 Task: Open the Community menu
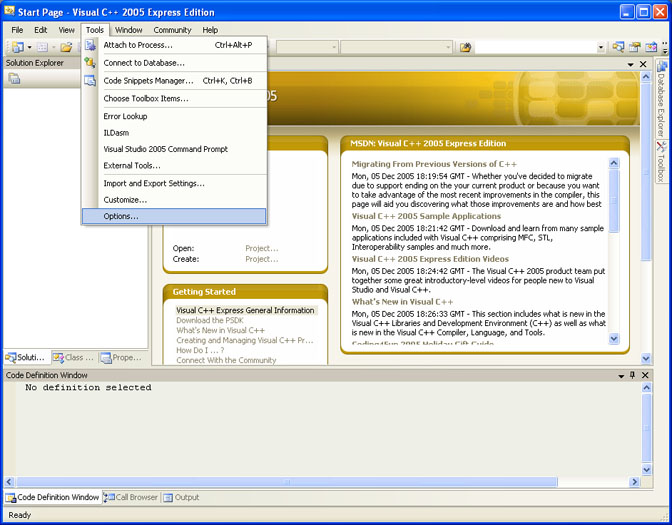click(172, 30)
